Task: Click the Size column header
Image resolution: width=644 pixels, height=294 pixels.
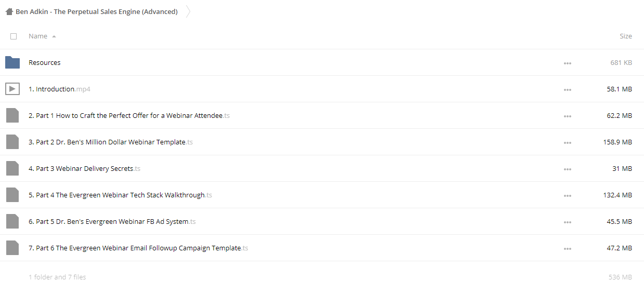Action: (x=626, y=36)
